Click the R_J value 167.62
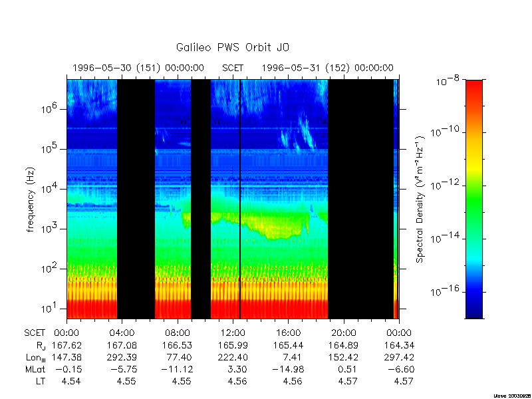 click(x=66, y=345)
